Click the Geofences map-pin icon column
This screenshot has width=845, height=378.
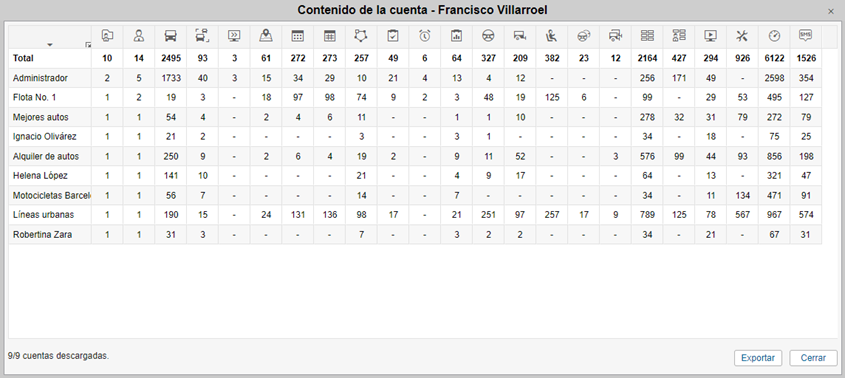266,36
